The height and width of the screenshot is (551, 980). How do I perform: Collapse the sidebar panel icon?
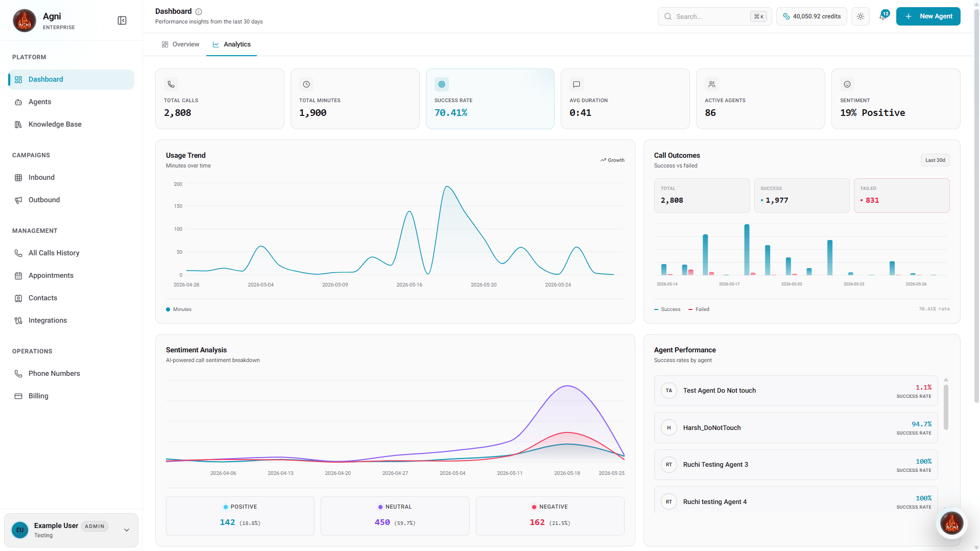tap(122, 20)
